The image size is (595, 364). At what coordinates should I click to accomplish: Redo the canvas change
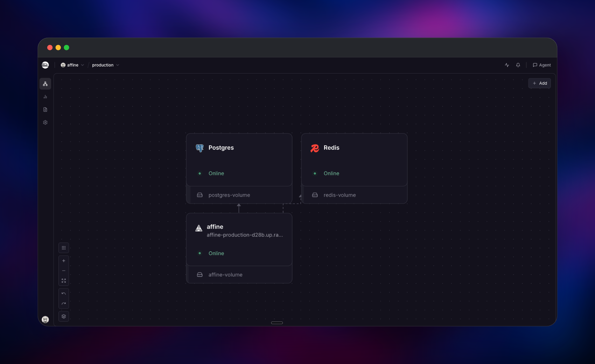coord(64,303)
